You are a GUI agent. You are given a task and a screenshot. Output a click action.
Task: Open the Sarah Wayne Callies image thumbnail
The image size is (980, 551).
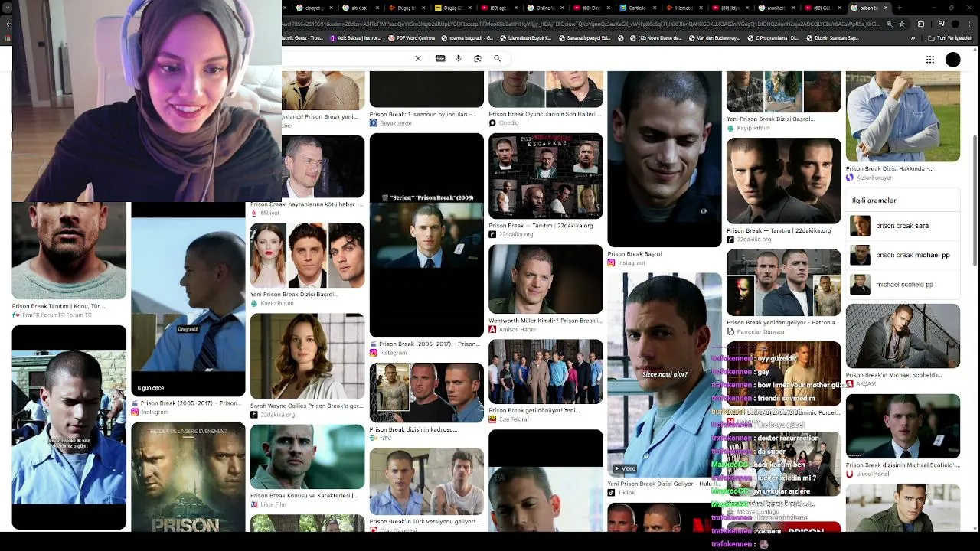pyautogui.click(x=307, y=356)
